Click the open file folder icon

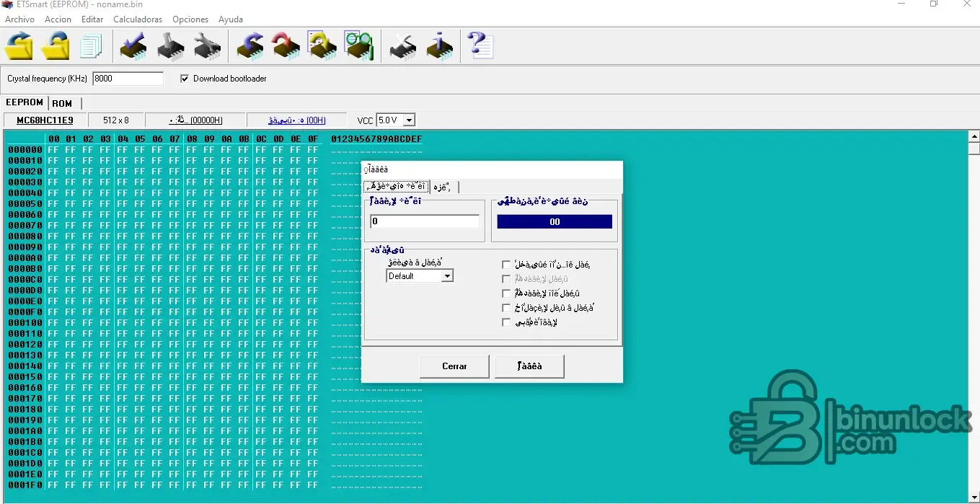tap(19, 46)
